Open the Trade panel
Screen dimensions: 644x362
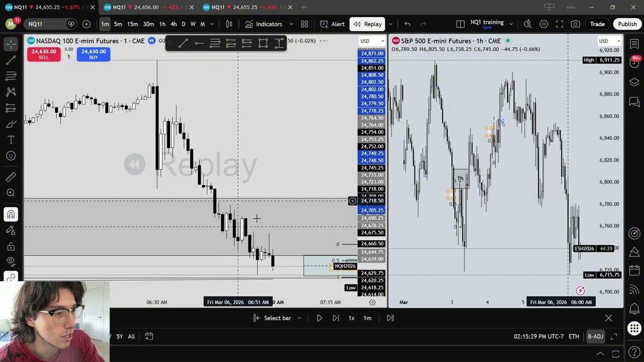(597, 24)
